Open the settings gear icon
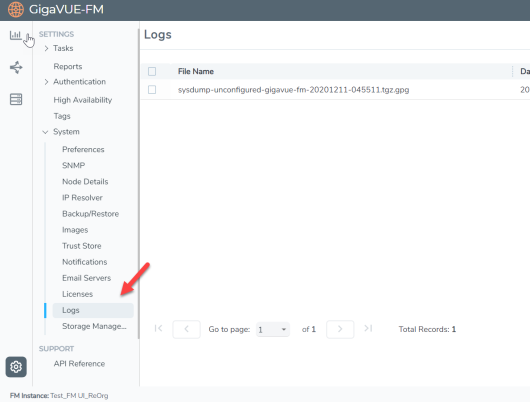530x402 pixels. [x=16, y=366]
